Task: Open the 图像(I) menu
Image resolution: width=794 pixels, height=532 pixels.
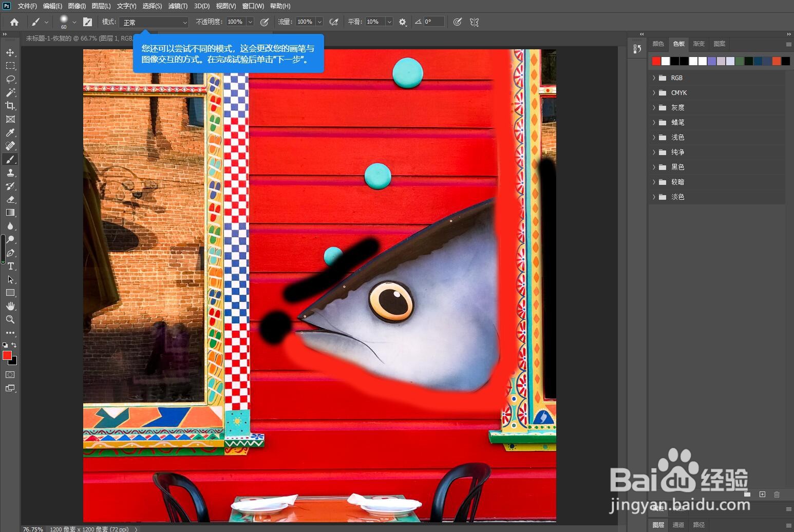Action: tap(77, 6)
